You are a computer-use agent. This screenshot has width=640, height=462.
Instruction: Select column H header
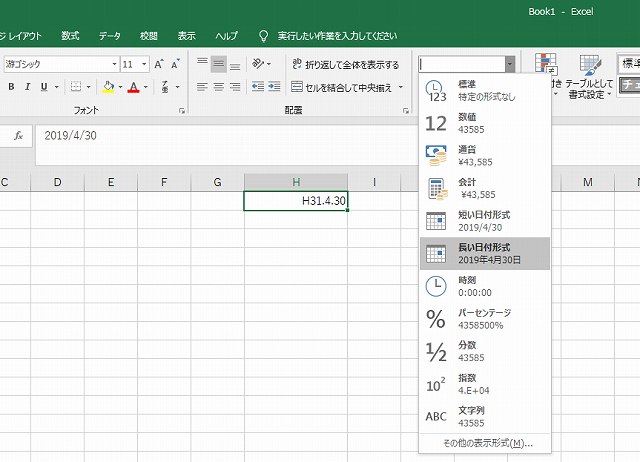pyautogui.click(x=296, y=182)
